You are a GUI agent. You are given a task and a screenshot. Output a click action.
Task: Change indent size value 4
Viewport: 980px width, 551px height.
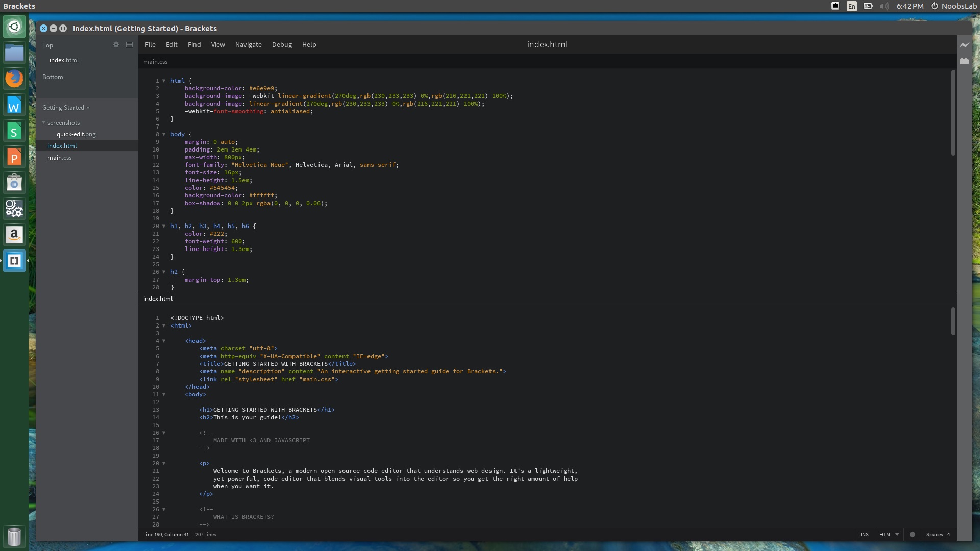pos(949,535)
